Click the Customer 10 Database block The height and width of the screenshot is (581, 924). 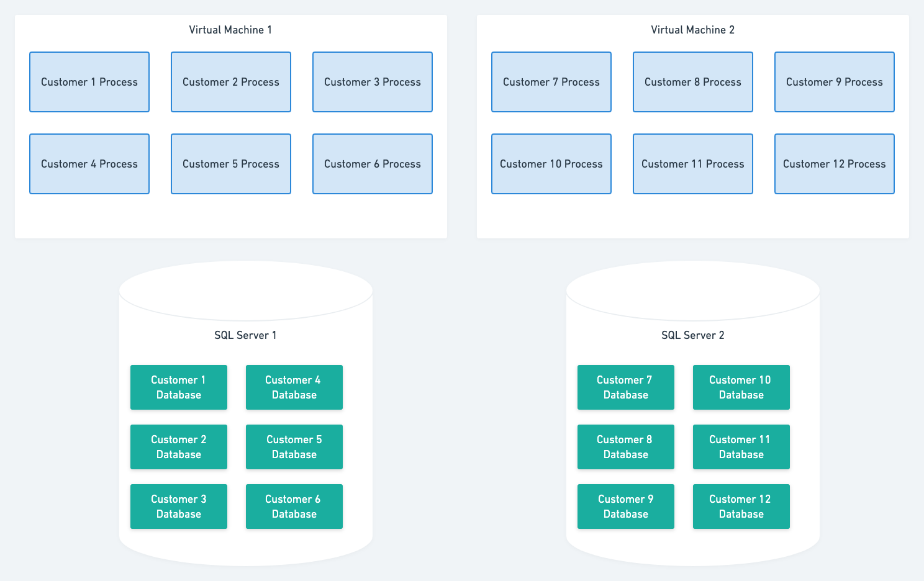pyautogui.click(x=741, y=387)
